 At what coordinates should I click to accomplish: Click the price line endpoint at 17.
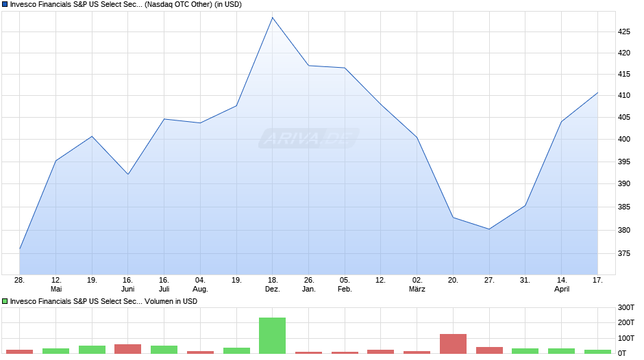[x=597, y=93]
